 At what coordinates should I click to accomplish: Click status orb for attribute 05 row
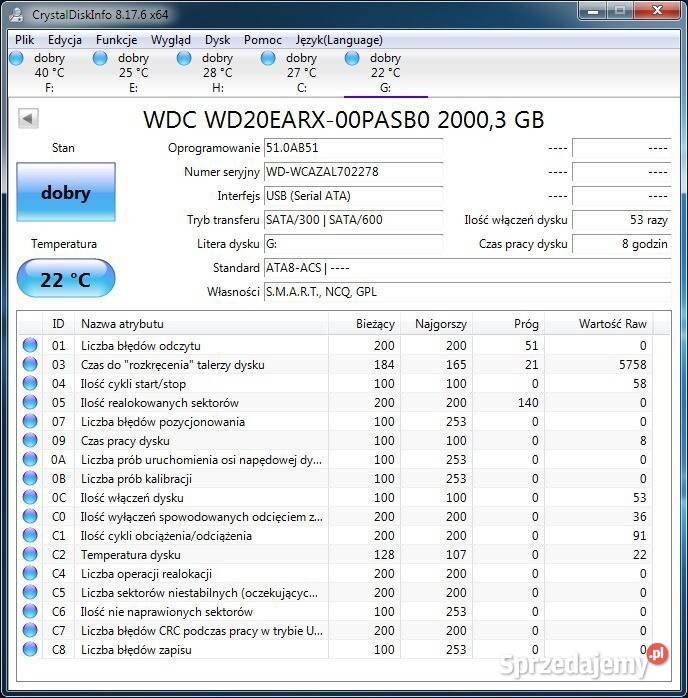(30, 402)
